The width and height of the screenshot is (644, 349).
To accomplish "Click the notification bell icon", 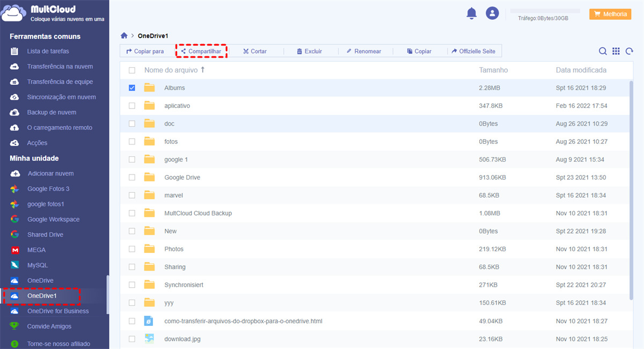I will click(x=471, y=13).
